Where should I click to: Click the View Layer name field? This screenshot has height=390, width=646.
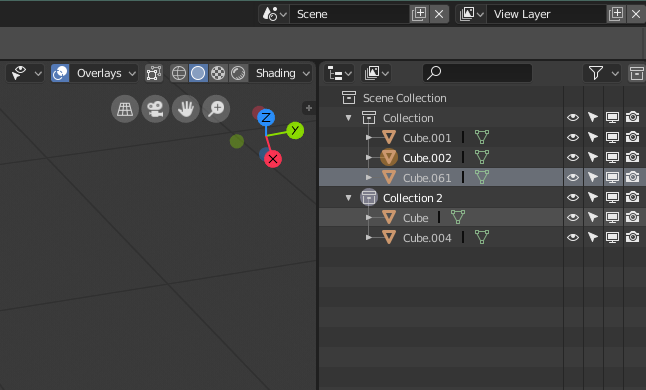point(546,14)
